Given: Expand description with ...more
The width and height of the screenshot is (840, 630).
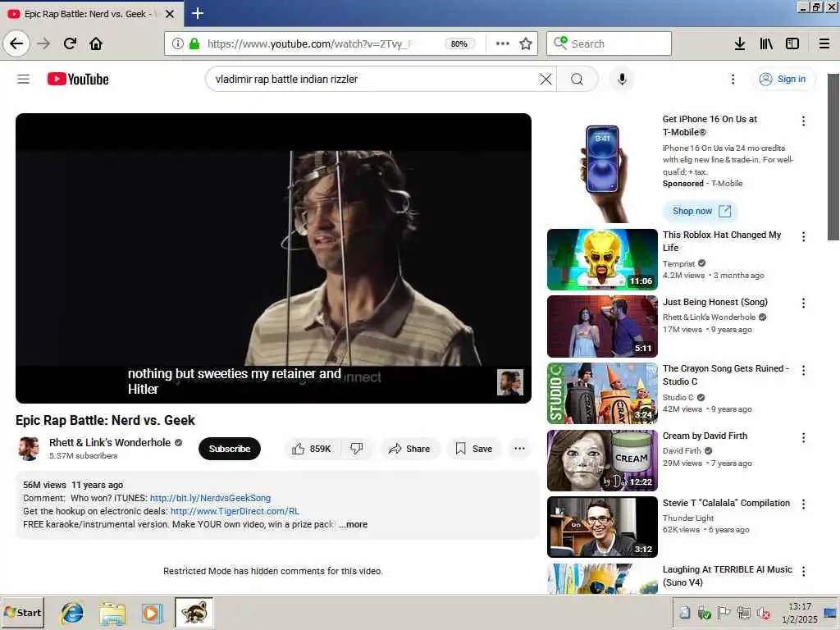Looking at the screenshot, I should pos(354,524).
